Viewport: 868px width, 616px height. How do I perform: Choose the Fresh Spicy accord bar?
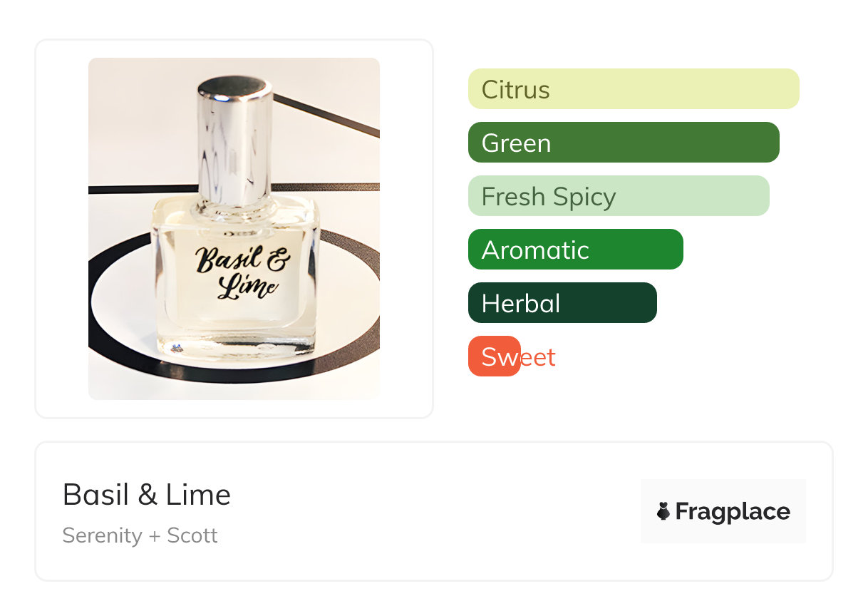click(x=618, y=196)
